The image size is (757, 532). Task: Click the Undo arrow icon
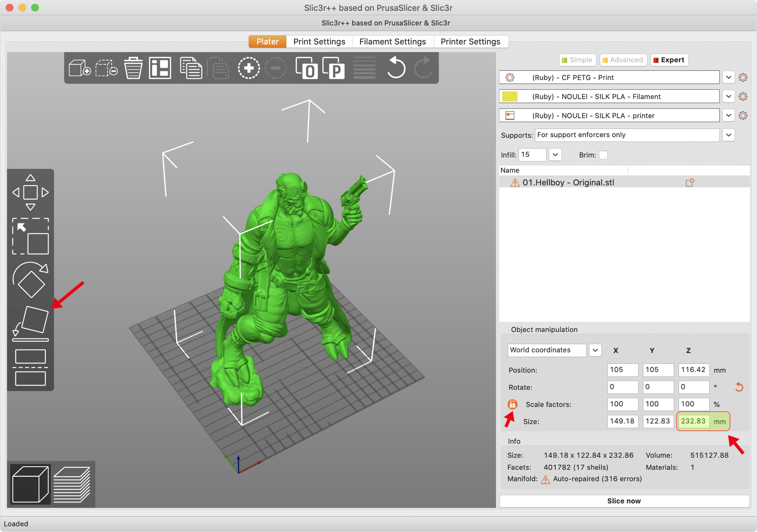tap(396, 68)
